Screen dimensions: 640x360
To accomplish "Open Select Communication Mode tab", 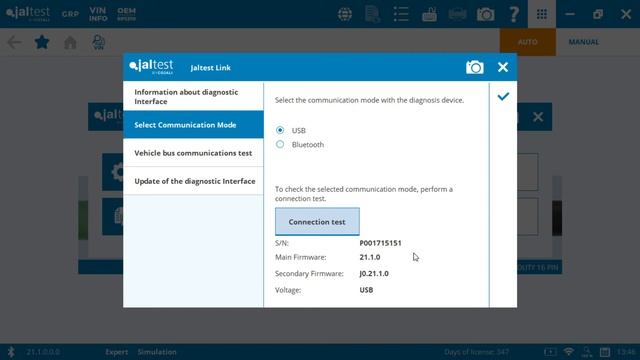I will [x=193, y=125].
